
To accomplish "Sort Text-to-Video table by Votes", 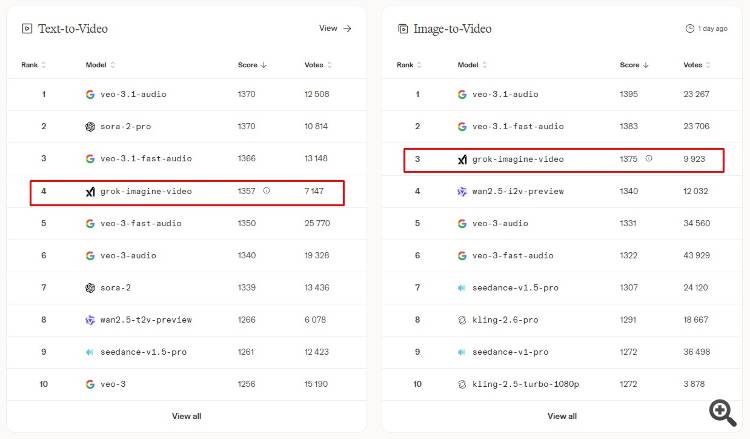I will [x=318, y=65].
